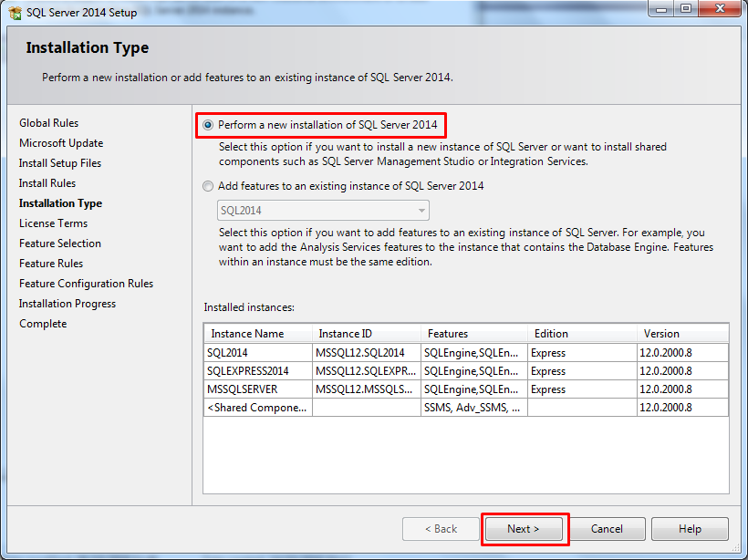Click the Installation Type step
Screen dimensions: 748x560
coord(60,203)
